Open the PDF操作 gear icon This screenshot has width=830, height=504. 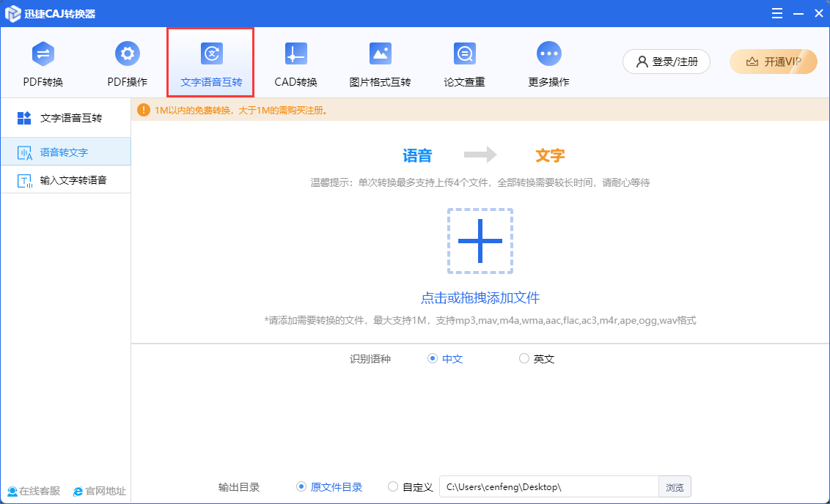tap(127, 53)
